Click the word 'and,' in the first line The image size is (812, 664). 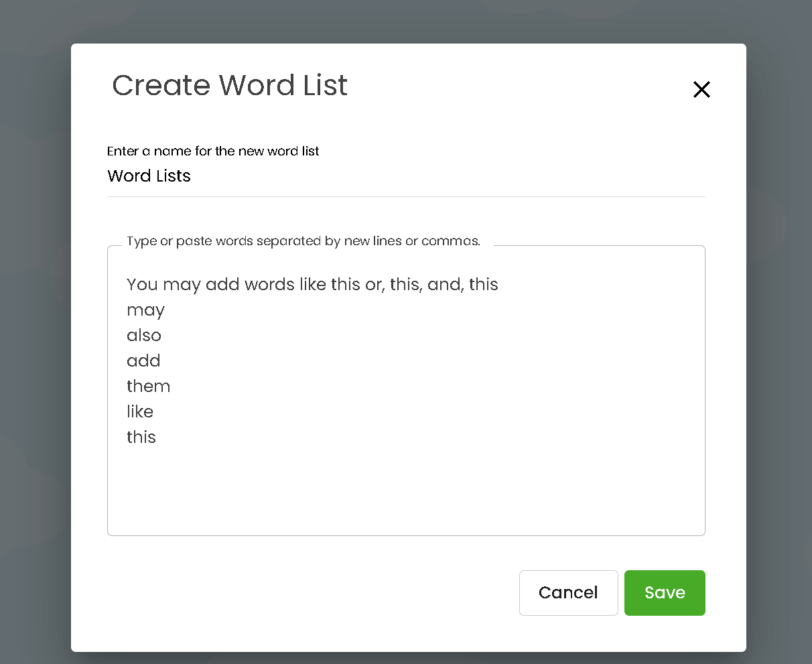point(445,285)
